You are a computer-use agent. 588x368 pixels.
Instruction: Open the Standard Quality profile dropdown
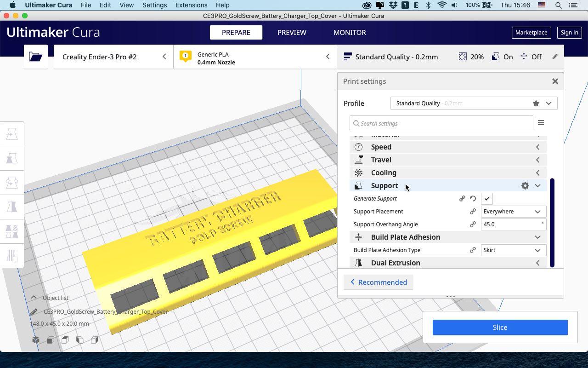click(474, 103)
